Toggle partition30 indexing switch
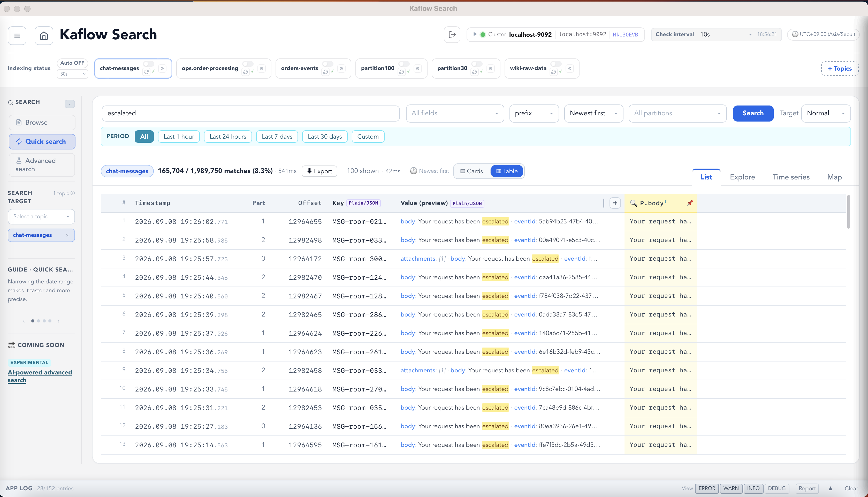Viewport: 868px width, 497px height. (477, 64)
